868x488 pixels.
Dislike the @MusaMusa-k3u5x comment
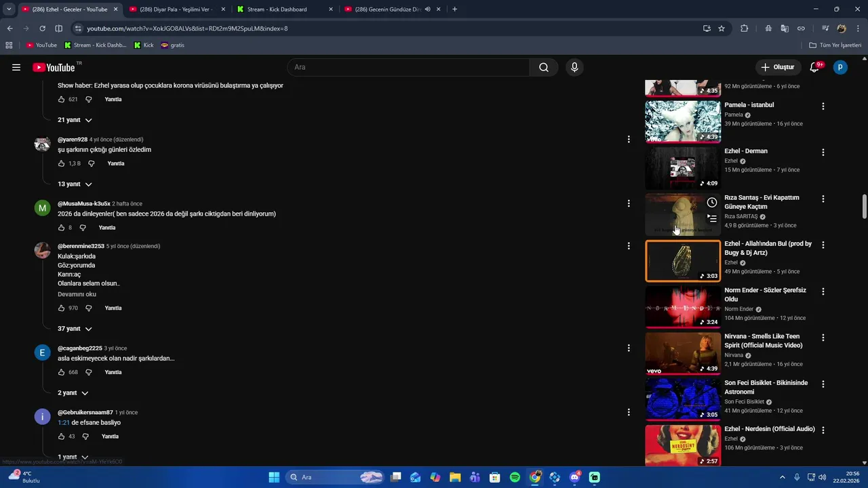click(83, 228)
